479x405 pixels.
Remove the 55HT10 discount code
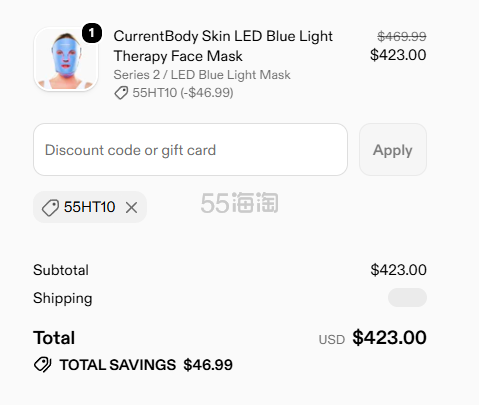pos(132,208)
